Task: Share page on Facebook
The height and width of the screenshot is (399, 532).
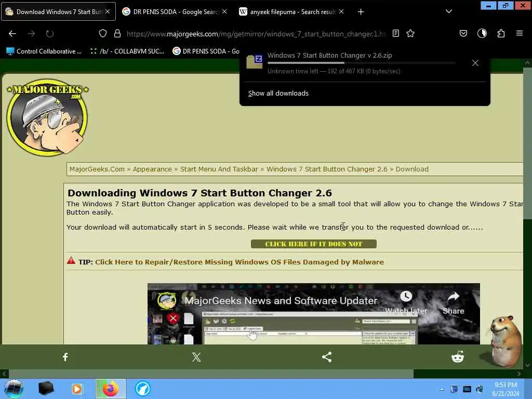Action: (x=65, y=356)
